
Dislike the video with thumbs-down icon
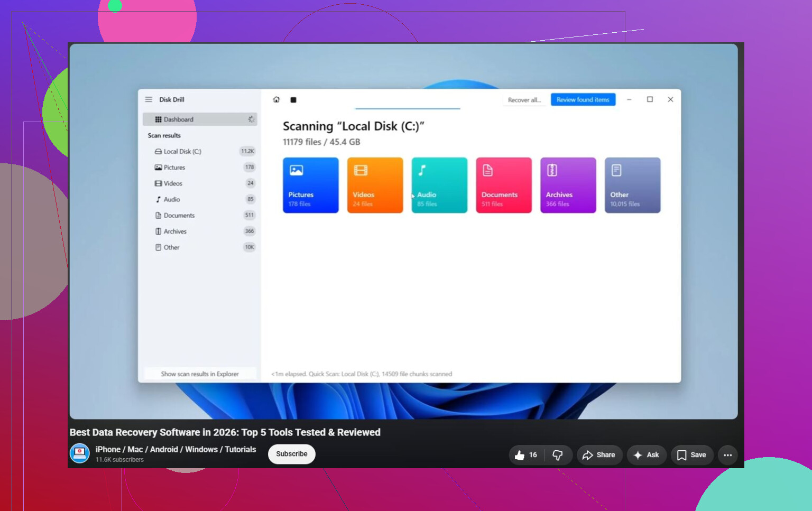pos(558,455)
